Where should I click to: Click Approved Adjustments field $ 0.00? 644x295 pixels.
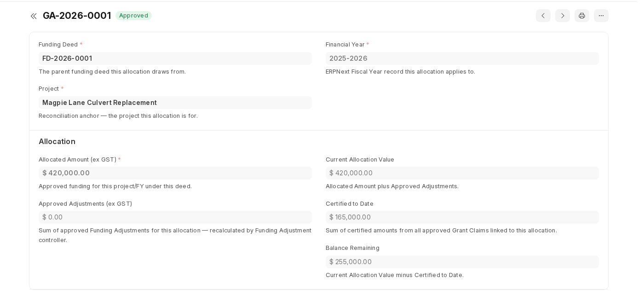[x=175, y=217]
